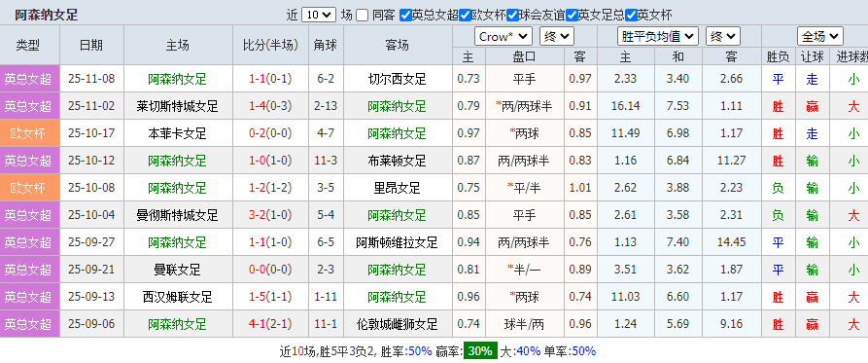Toggle the 同客 checkbox
This screenshot has width=868, height=363.
click(362, 15)
